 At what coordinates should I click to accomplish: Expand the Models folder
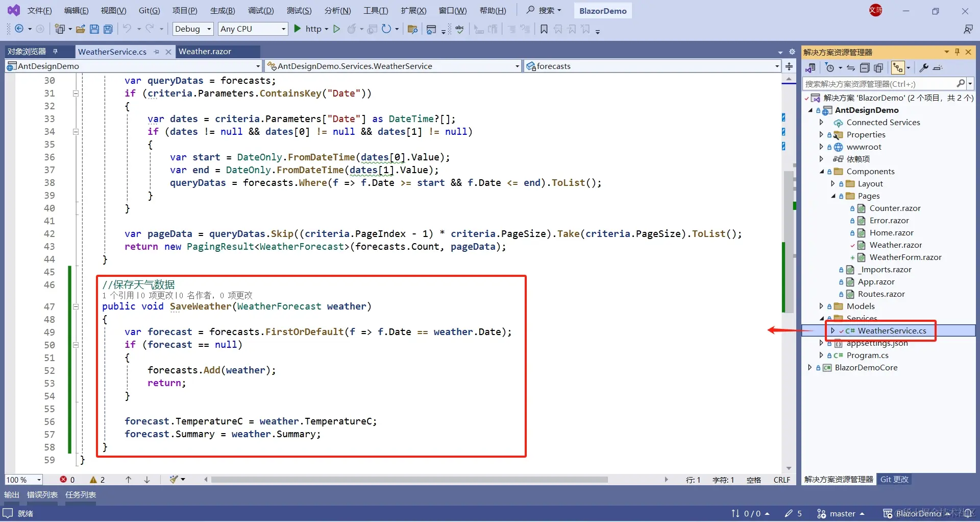point(821,306)
